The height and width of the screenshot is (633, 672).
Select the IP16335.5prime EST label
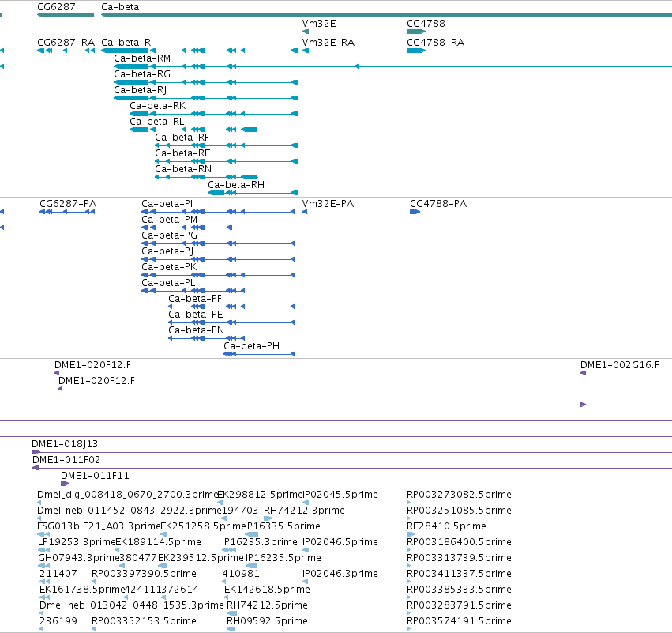[x=283, y=526]
